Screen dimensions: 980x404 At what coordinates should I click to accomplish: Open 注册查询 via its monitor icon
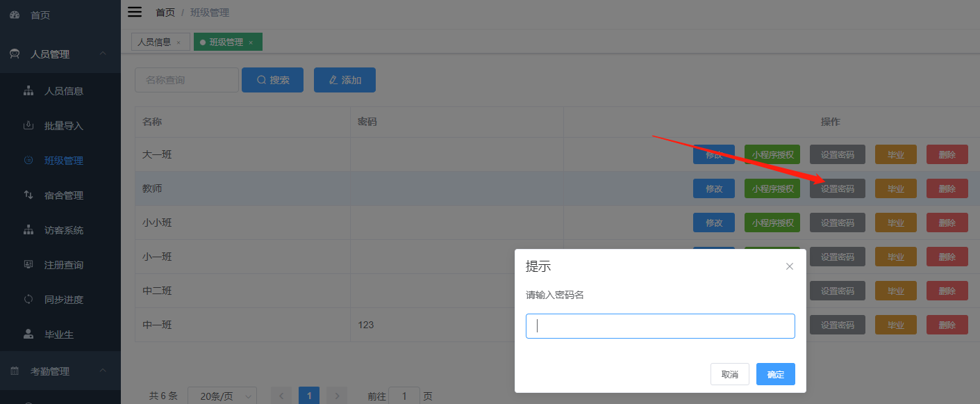click(27, 264)
